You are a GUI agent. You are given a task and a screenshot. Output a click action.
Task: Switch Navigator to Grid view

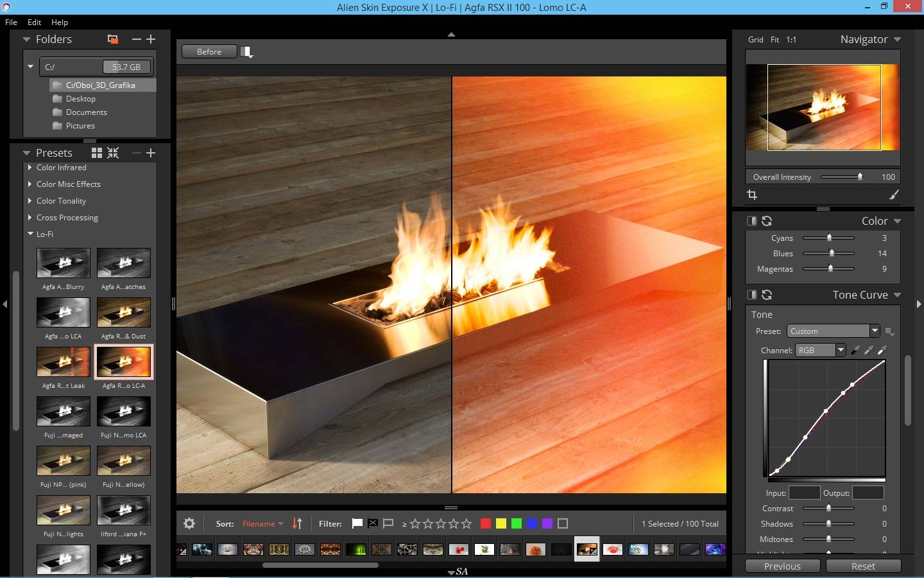756,40
